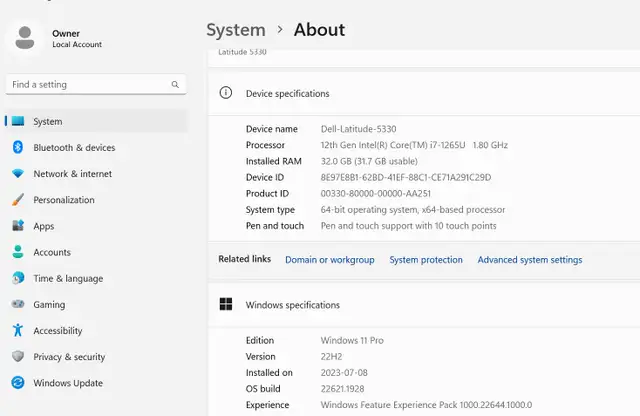Go to Privacy & security
The image size is (640, 416).
96,356
